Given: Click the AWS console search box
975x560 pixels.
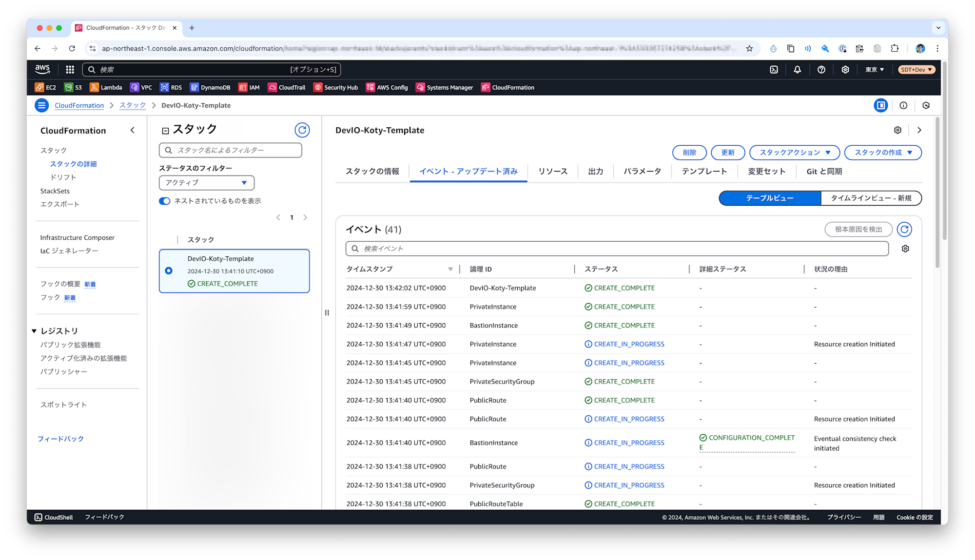Looking at the screenshot, I should click(x=212, y=70).
